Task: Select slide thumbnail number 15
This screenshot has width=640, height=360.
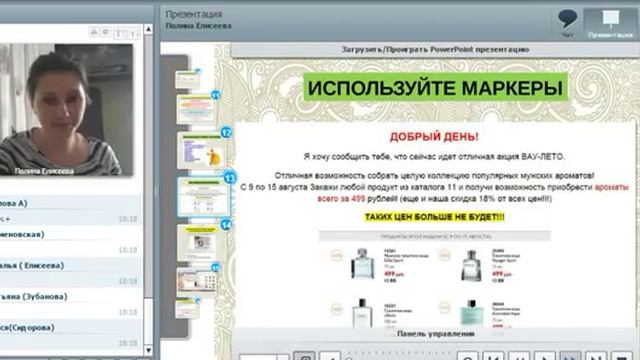Action: point(197,280)
